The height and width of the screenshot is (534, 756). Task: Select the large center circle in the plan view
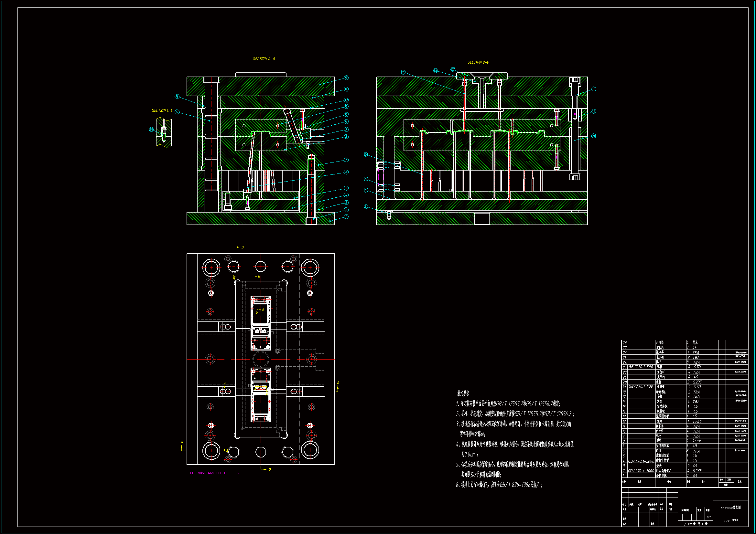tap(260, 359)
